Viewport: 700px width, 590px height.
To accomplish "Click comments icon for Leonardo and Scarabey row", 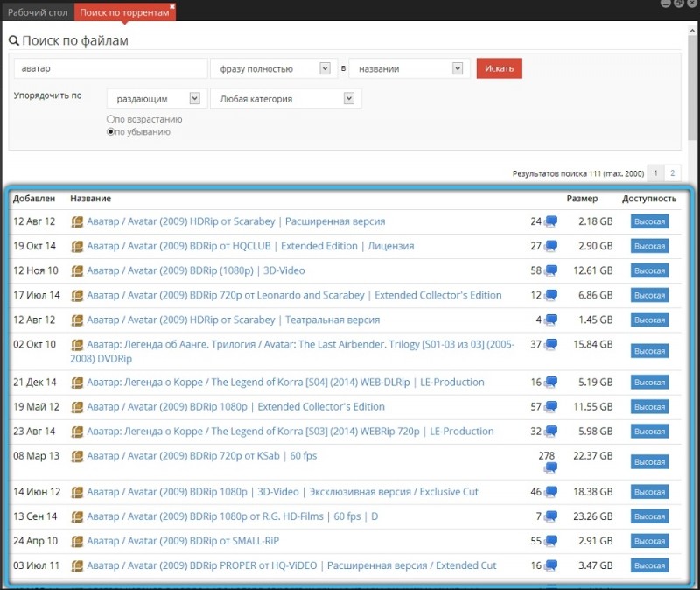I will click(x=551, y=295).
